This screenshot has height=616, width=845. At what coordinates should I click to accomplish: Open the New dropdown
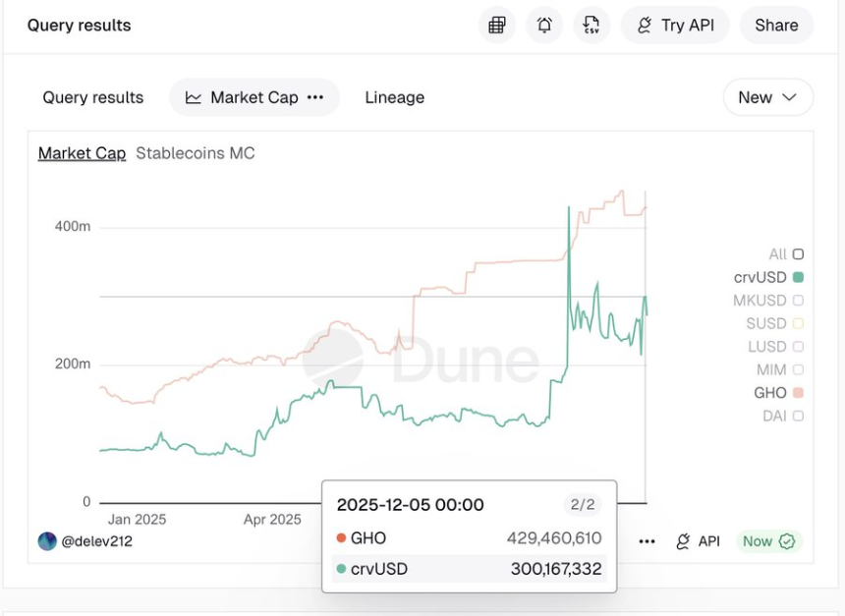tap(767, 97)
